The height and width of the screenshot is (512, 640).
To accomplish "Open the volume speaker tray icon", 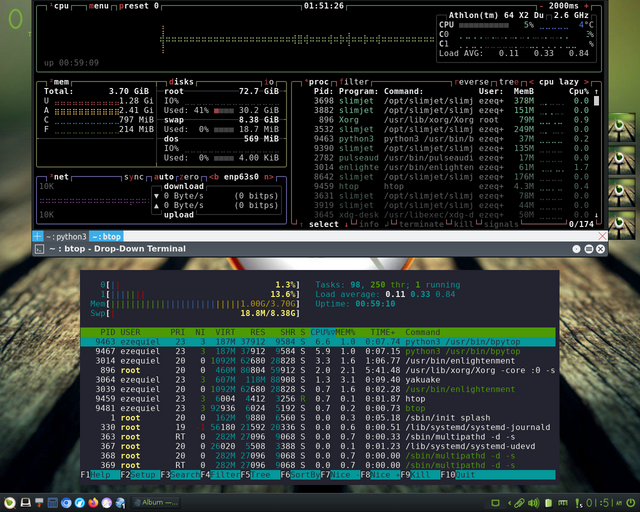I will click(x=533, y=503).
